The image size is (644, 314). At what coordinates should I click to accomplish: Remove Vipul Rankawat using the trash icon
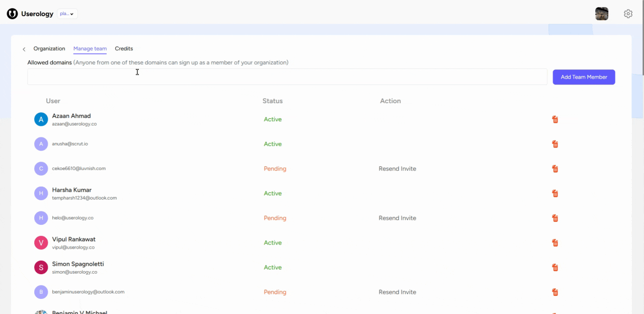[555, 243]
